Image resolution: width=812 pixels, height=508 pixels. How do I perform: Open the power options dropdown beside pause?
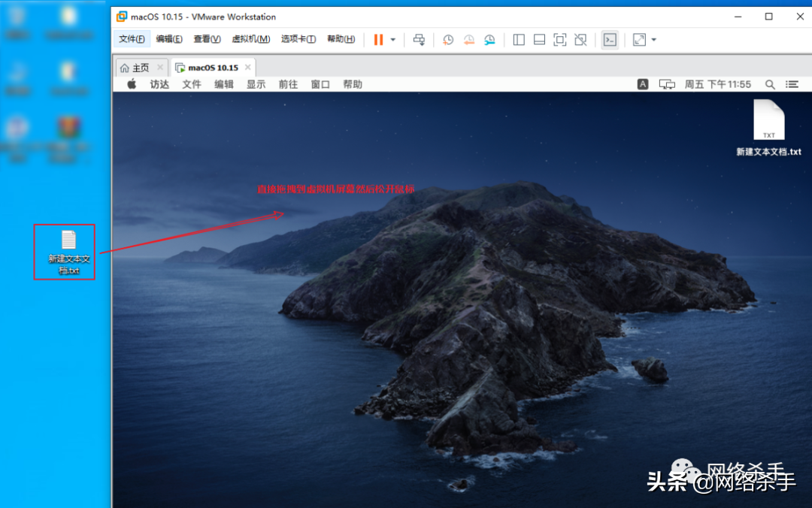click(x=392, y=40)
